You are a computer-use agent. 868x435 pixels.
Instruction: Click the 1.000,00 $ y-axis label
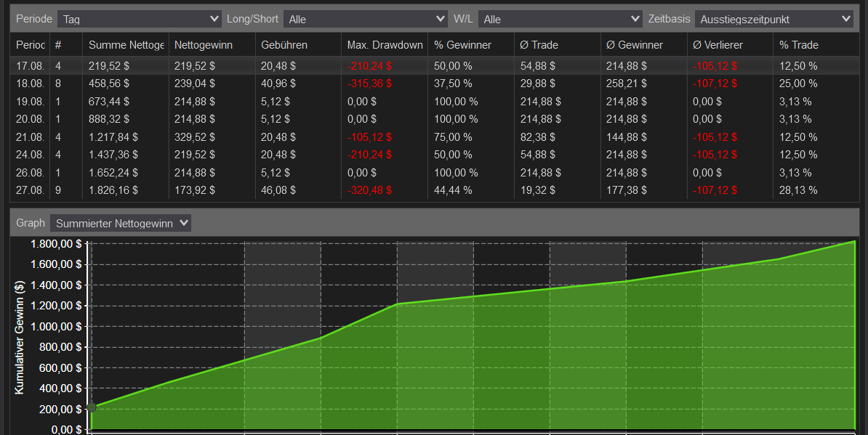[x=56, y=327]
